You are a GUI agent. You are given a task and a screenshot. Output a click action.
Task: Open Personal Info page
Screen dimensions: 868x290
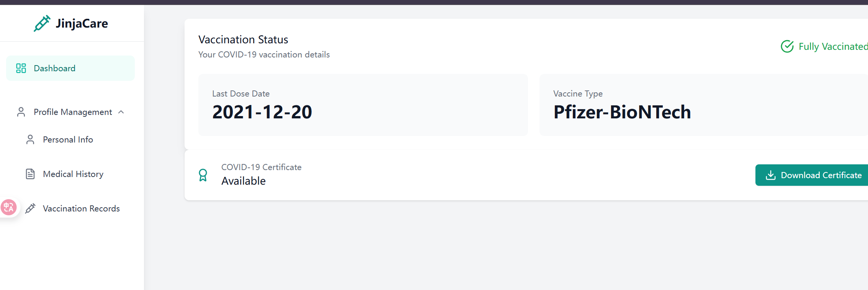68,139
